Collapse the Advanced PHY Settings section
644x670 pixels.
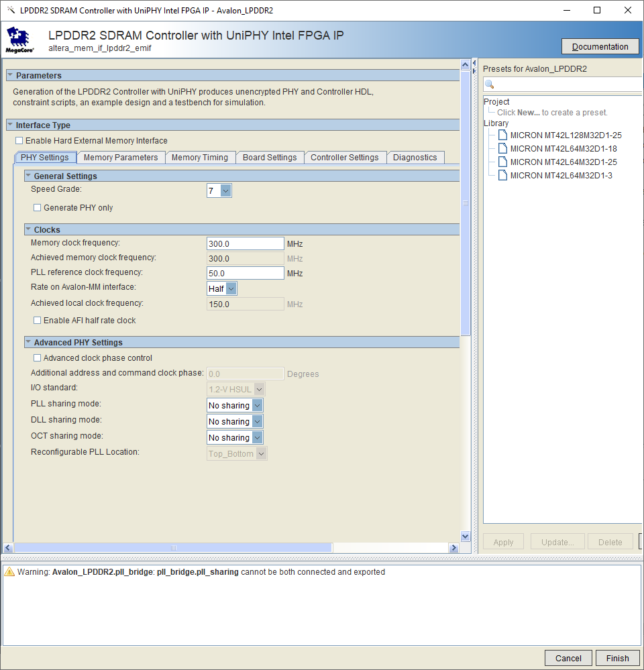pyautogui.click(x=28, y=342)
